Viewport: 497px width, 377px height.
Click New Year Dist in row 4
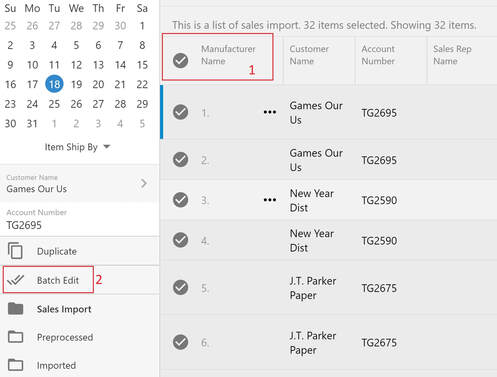click(312, 241)
